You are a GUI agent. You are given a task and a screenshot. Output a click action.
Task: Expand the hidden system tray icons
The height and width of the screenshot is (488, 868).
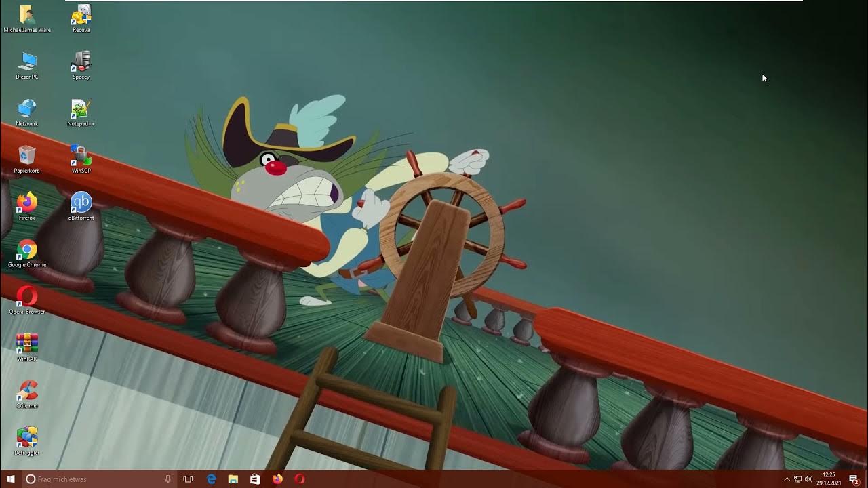tap(787, 479)
